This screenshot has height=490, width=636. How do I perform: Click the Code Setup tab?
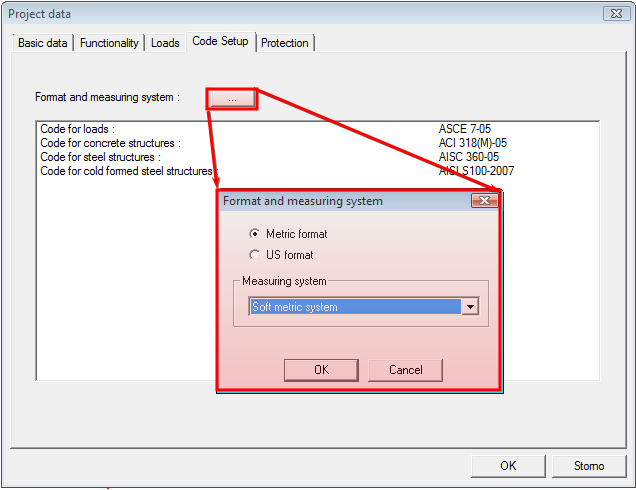[x=220, y=41]
